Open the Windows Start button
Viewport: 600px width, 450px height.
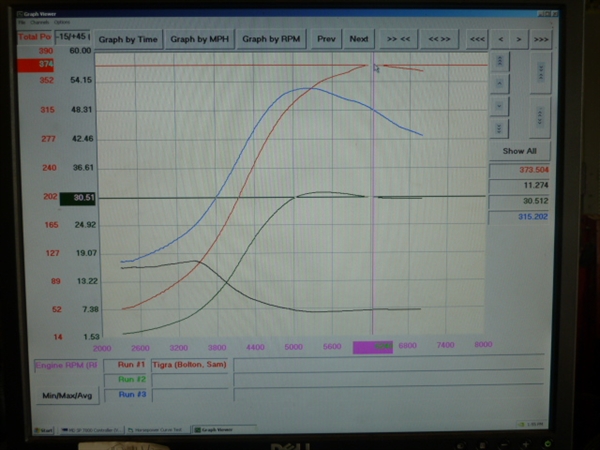pyautogui.click(x=44, y=430)
